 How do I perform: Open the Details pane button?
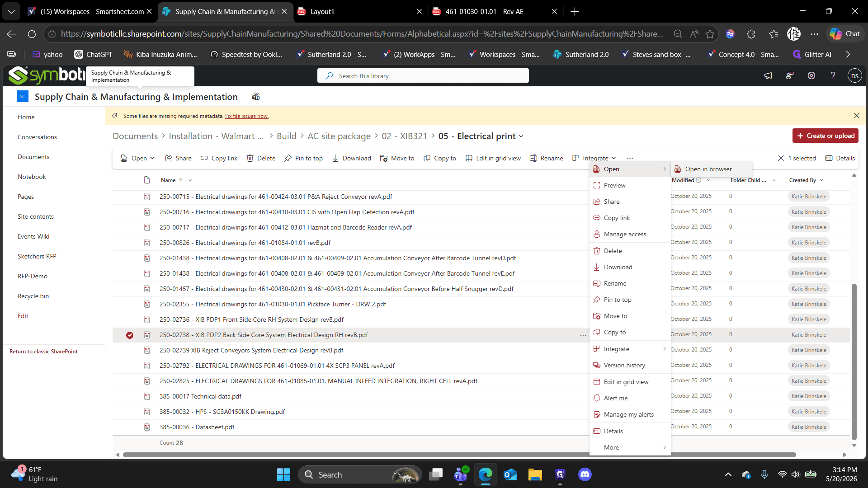(840, 158)
